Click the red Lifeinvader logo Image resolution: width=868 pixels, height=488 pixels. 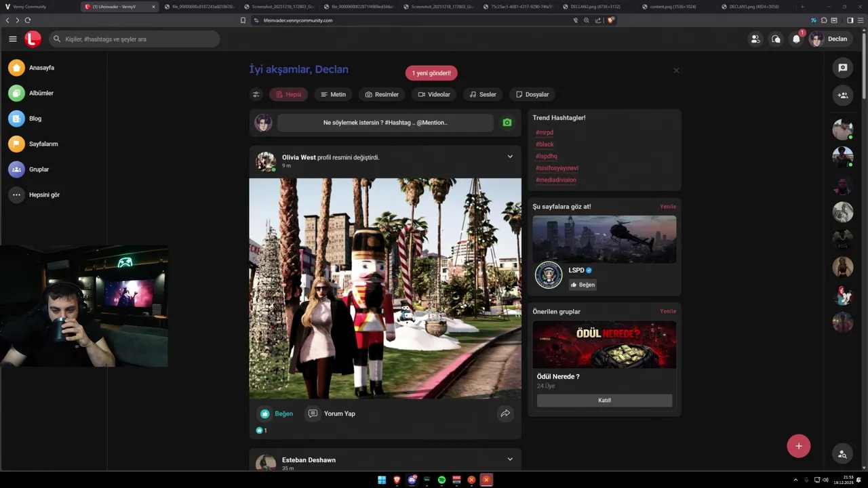(x=33, y=39)
